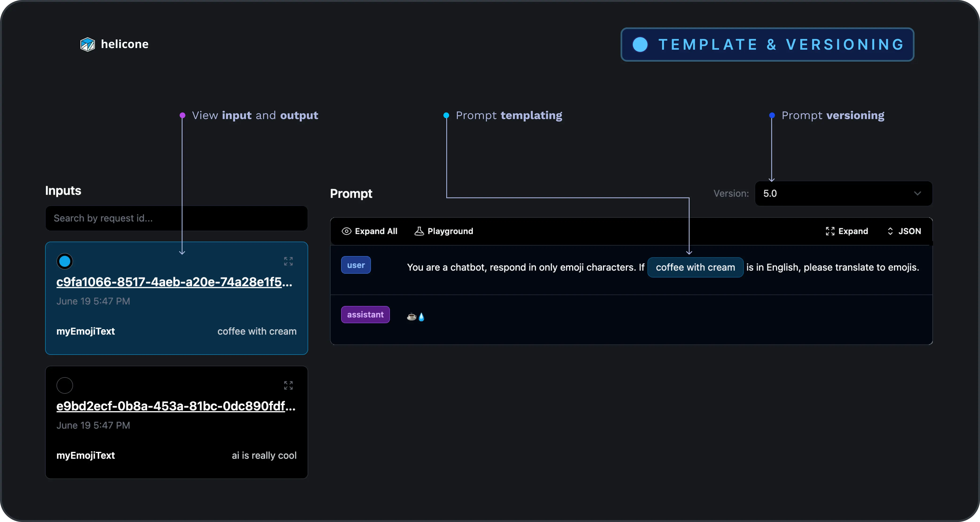Click myEmojiText label in c9fa1066 card
The width and height of the screenshot is (980, 522).
pyautogui.click(x=86, y=331)
